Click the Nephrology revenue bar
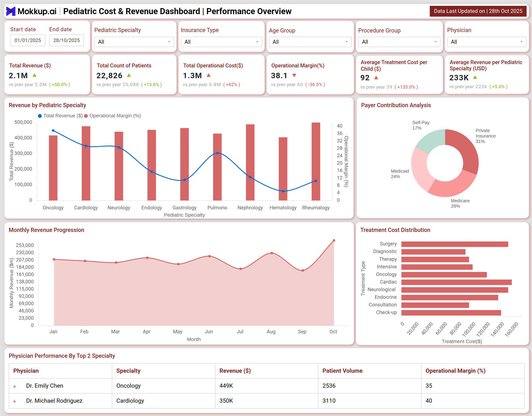This screenshot has width=532, height=416. click(250, 162)
